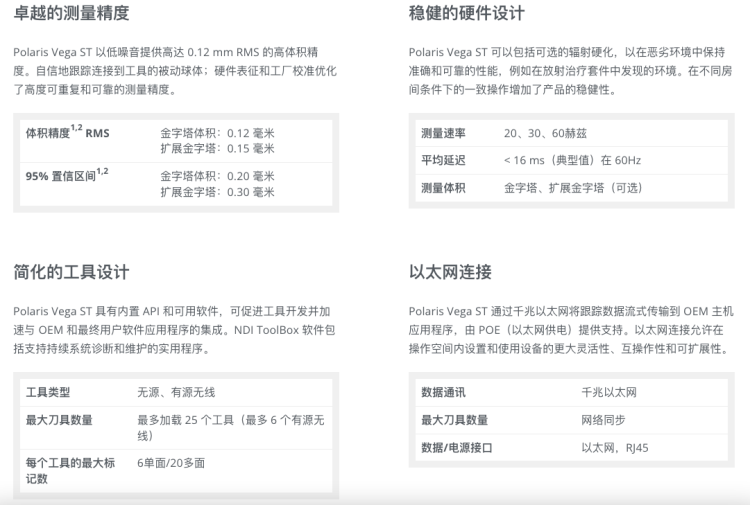Click the value 无源、有源无线
Screen dimensions: 750x505
point(176,393)
